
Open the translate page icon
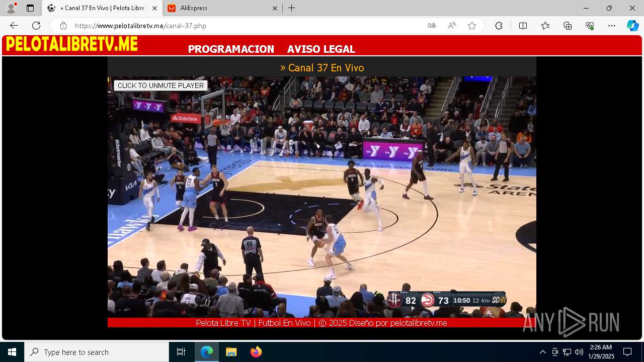pos(432,26)
